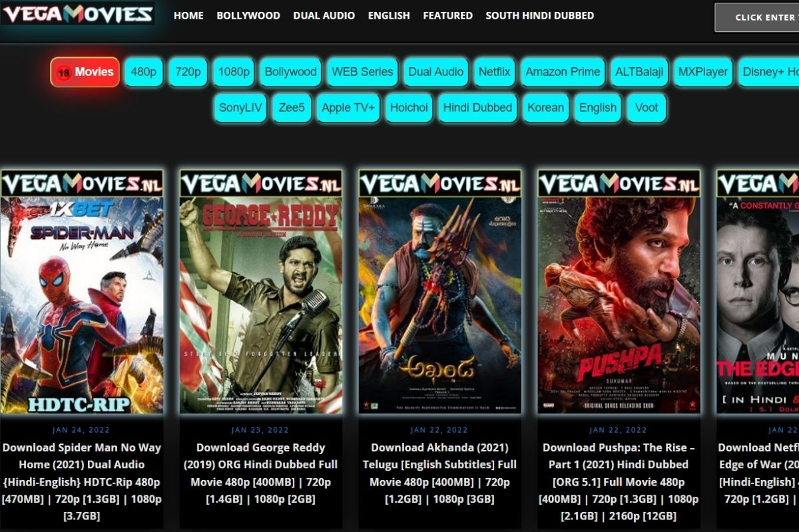Open Download Spider Man No Way Home link
Viewport: 799px width, 532px height.
[x=82, y=481]
